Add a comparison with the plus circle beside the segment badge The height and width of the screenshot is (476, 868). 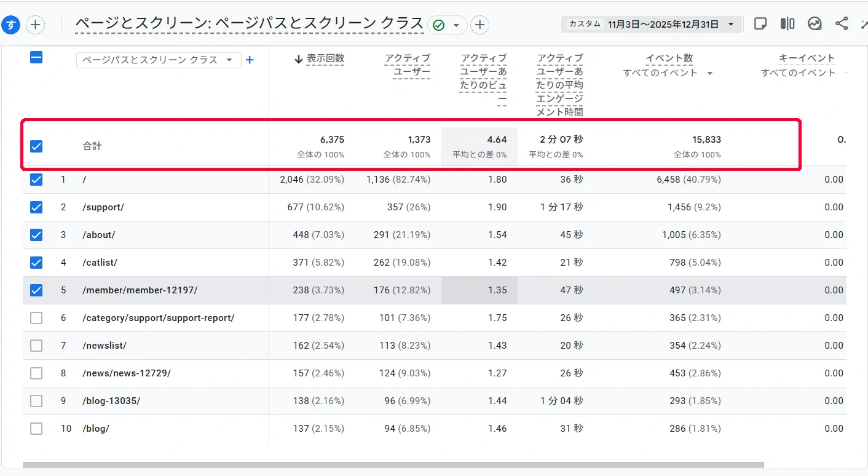pos(36,25)
